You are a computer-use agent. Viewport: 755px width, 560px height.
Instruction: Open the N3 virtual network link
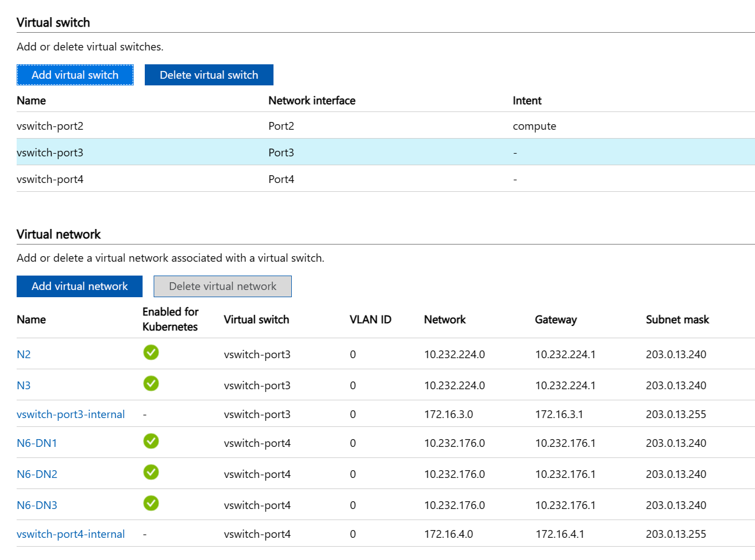click(x=24, y=385)
